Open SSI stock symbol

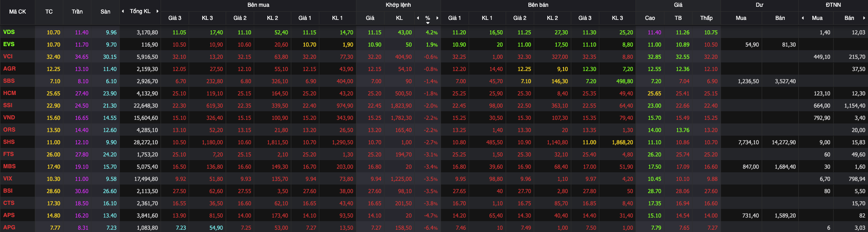point(8,105)
